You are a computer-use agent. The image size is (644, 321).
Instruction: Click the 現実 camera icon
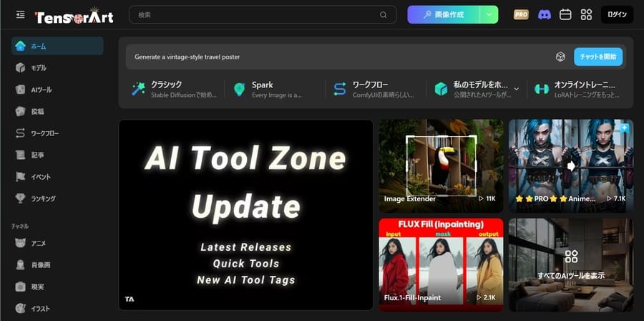click(x=20, y=287)
